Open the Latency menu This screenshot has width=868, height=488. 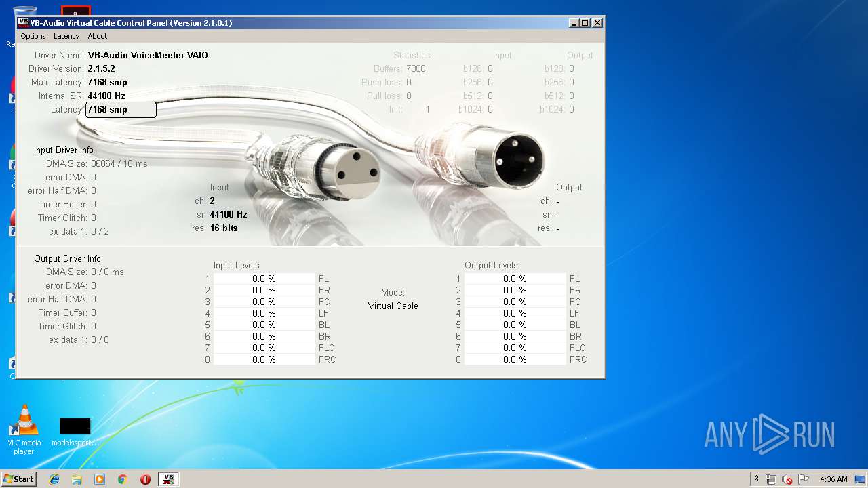point(66,36)
